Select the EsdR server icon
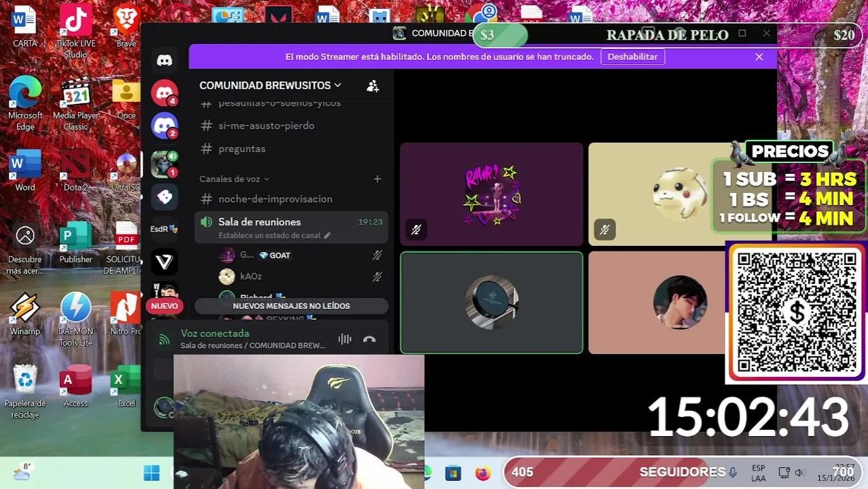The width and height of the screenshot is (868, 489). (x=164, y=229)
